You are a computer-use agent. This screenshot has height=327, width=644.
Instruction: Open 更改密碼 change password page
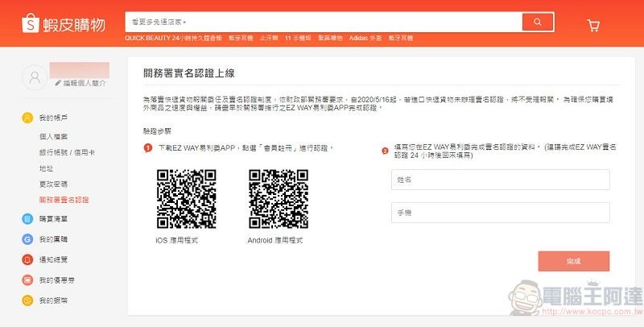tap(53, 184)
